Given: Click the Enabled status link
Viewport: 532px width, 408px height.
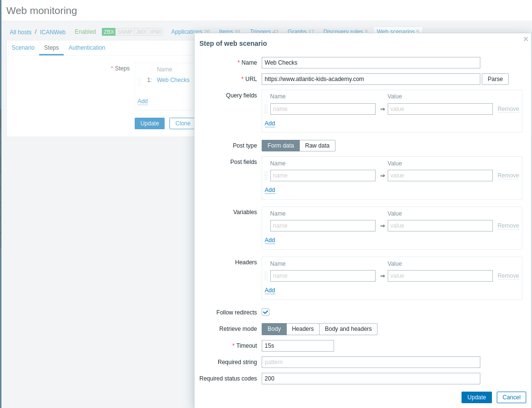Looking at the screenshot, I should pos(85,32).
